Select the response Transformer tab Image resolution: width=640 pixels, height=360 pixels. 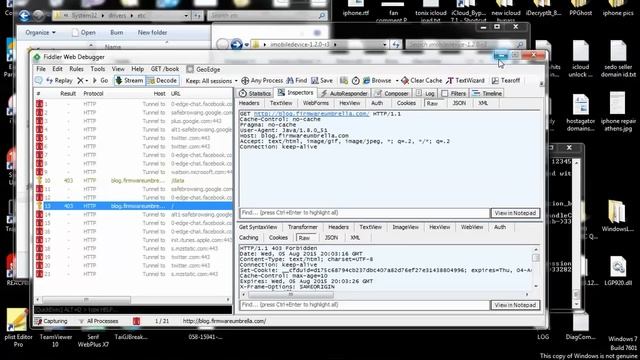302,227
